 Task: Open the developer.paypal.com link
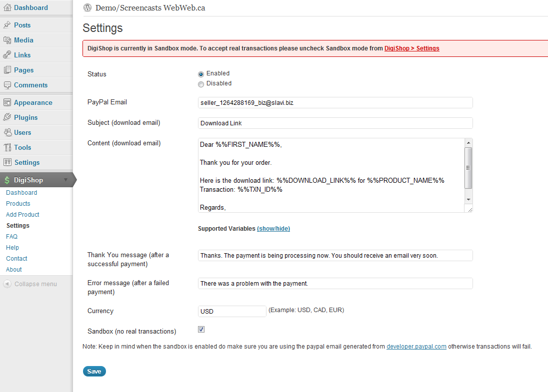(416, 347)
